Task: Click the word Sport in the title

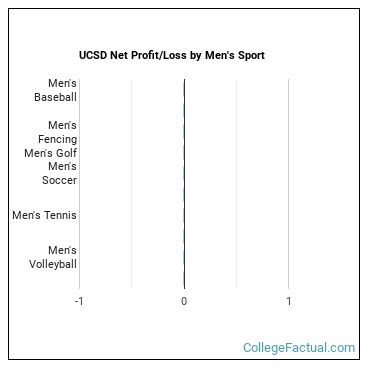Action: click(x=251, y=56)
